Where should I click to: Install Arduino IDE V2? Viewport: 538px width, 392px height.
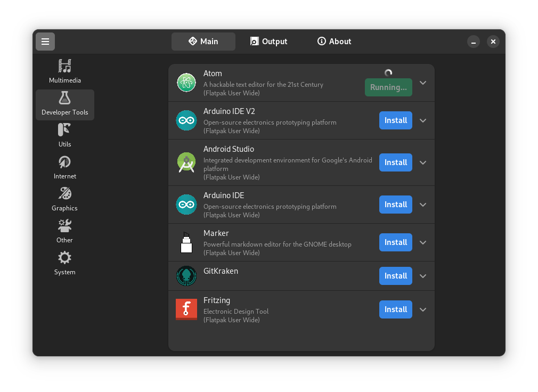[x=396, y=120]
